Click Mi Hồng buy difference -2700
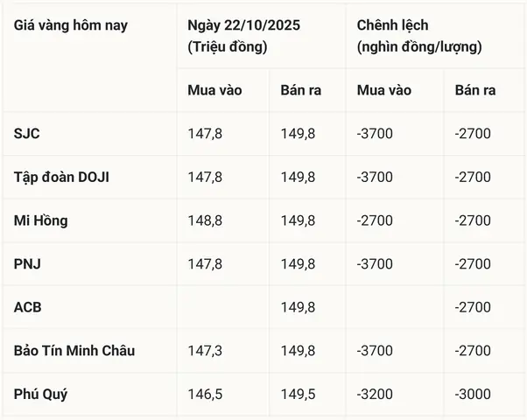 (x=375, y=220)
